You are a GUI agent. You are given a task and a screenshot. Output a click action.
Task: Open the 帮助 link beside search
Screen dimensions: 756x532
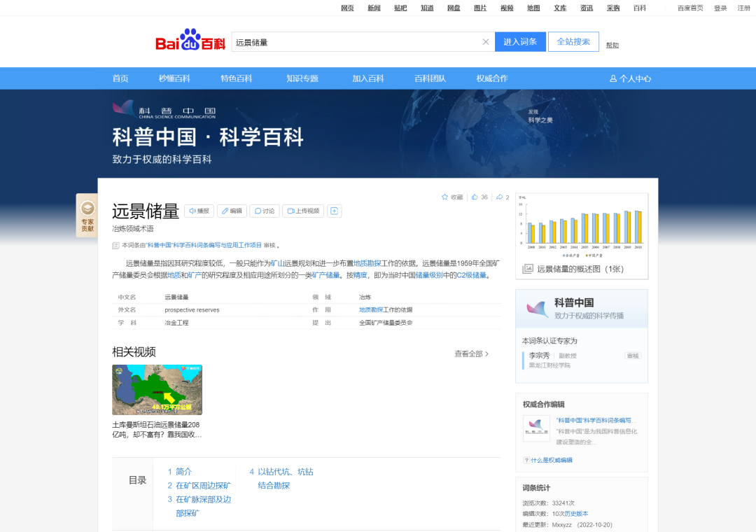coord(612,45)
